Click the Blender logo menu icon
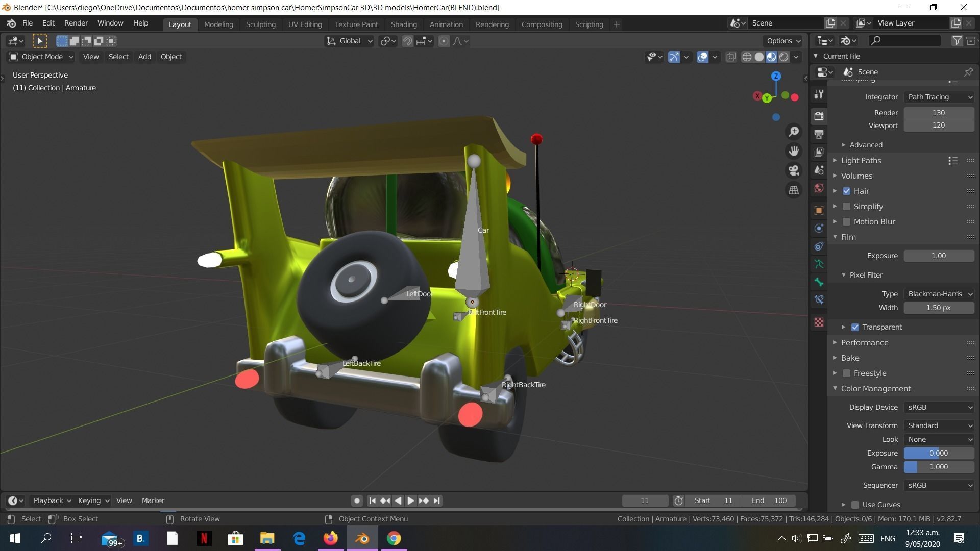 (11, 23)
